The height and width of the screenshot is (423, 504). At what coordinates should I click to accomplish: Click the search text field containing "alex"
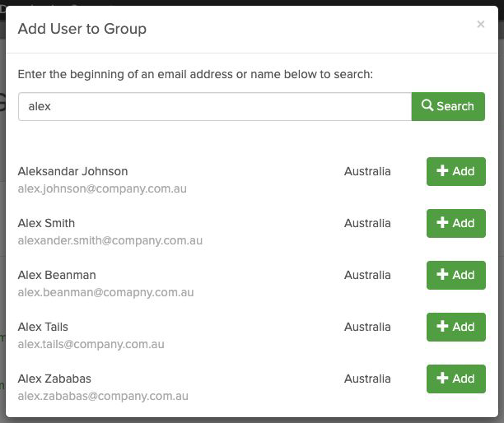tap(215, 106)
